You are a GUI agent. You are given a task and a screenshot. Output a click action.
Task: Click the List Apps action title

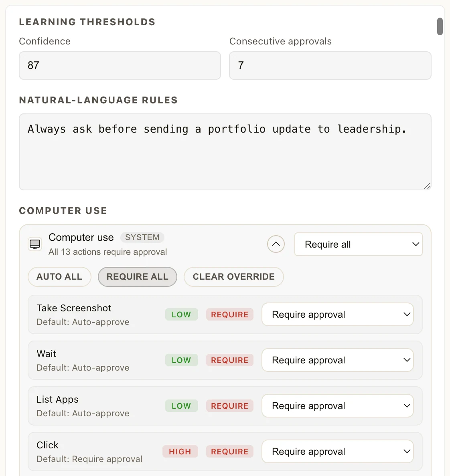[x=57, y=399]
